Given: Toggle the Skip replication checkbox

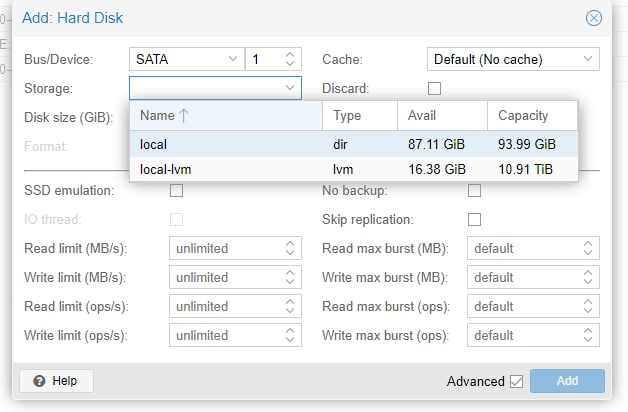Looking at the screenshot, I should coord(474,219).
